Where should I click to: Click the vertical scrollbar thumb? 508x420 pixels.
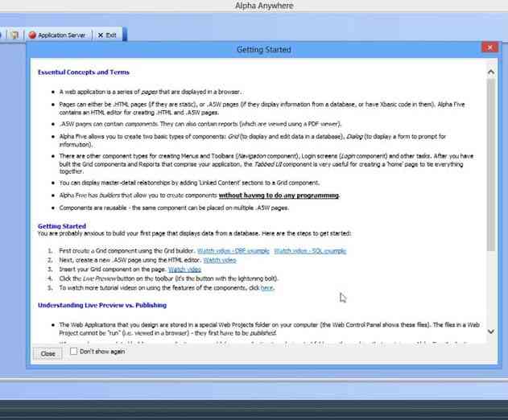point(491,164)
